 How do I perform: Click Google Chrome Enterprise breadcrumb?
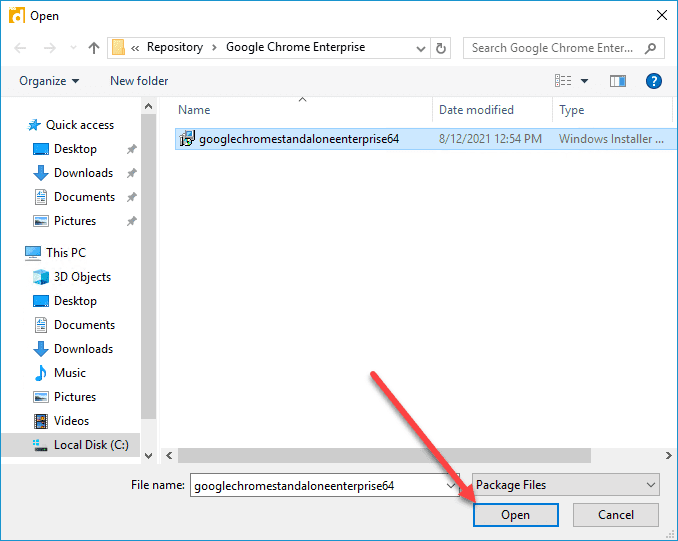tap(295, 47)
